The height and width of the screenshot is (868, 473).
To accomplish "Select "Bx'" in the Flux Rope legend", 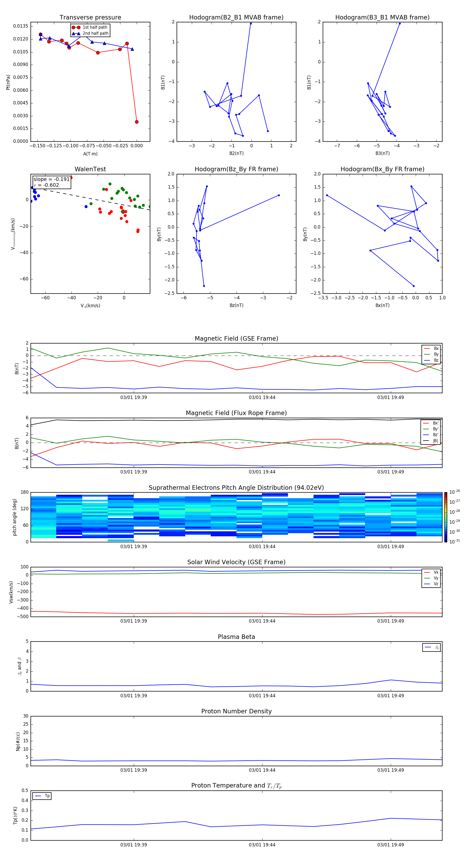I will [x=431, y=423].
